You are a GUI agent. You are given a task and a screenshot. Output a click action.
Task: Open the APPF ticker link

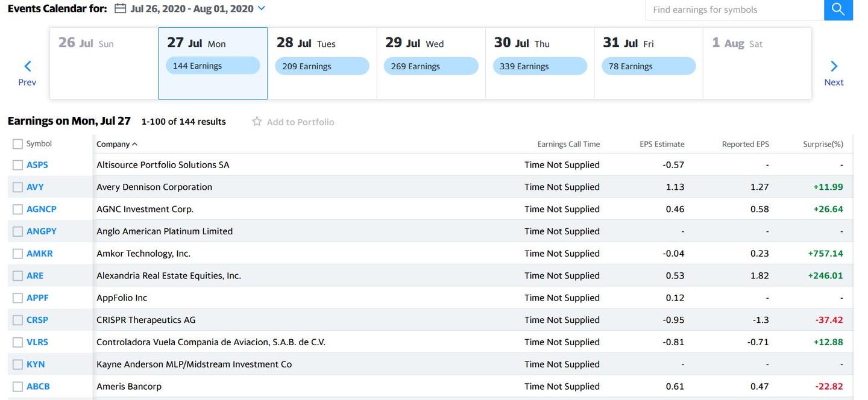click(37, 298)
